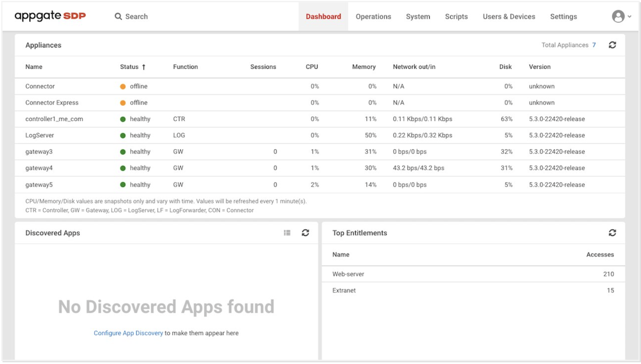Sort appliances by Memory column
This screenshot has height=364, width=641.
click(363, 67)
